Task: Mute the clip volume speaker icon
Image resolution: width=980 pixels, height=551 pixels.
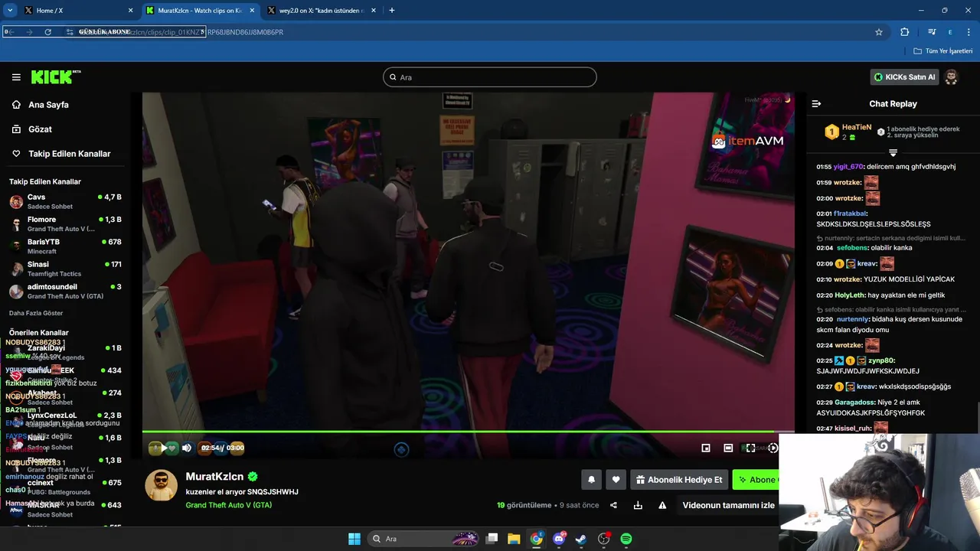Action: point(186,448)
